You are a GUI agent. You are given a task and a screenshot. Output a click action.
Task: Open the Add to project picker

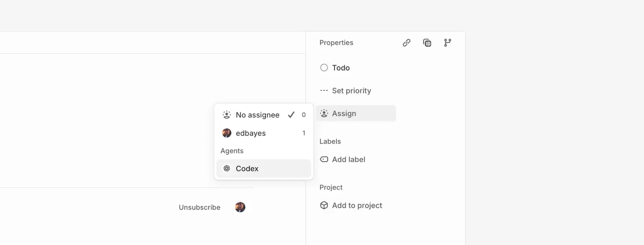pyautogui.click(x=357, y=205)
